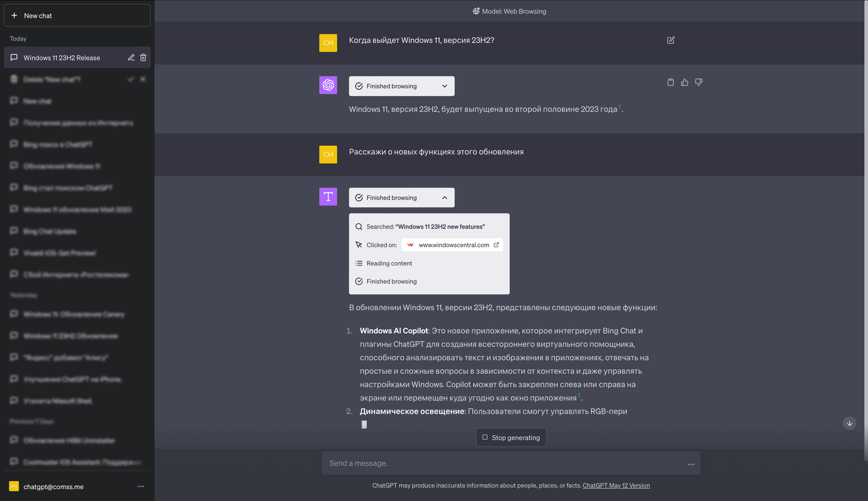Click the Windows AI Copilot bold heading
This screenshot has height=501, width=868.
click(394, 331)
